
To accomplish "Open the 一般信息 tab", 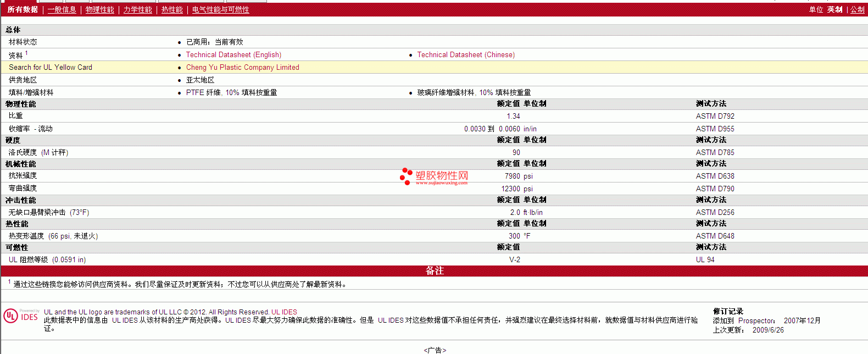I will point(62,9).
